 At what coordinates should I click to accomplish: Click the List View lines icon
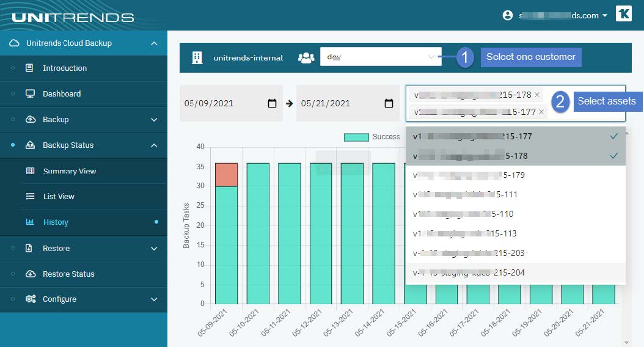[x=30, y=196]
